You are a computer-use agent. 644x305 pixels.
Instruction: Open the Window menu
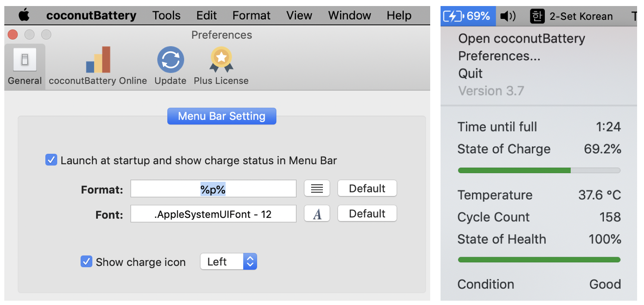(x=350, y=16)
